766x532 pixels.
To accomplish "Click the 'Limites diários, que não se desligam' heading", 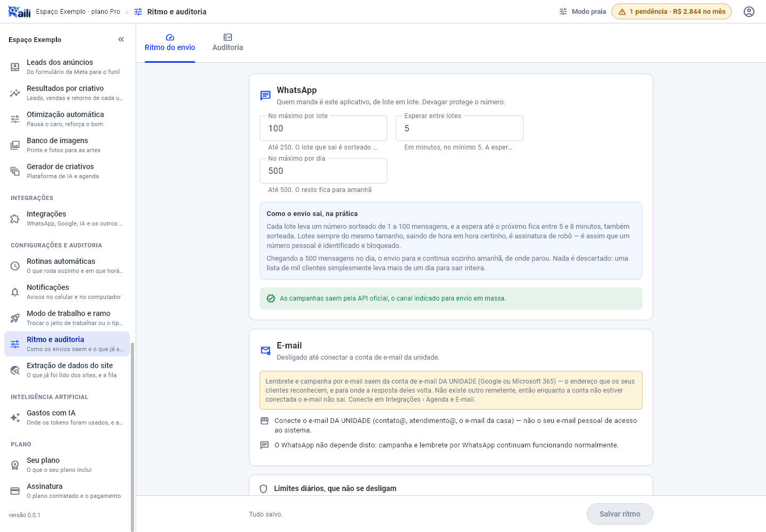I will tap(335, 488).
